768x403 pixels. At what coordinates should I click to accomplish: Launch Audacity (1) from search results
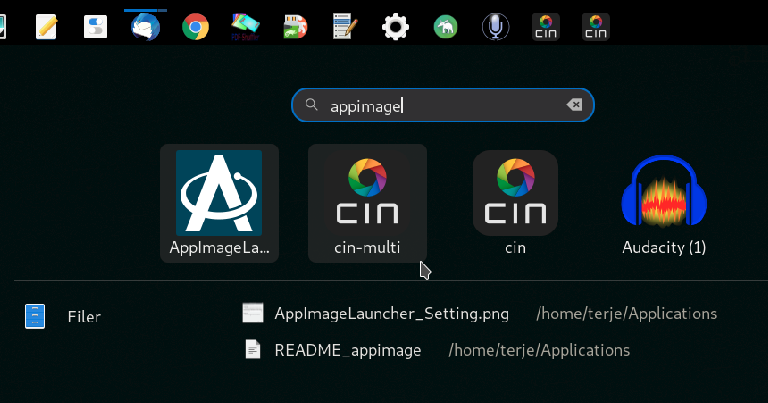(x=663, y=203)
